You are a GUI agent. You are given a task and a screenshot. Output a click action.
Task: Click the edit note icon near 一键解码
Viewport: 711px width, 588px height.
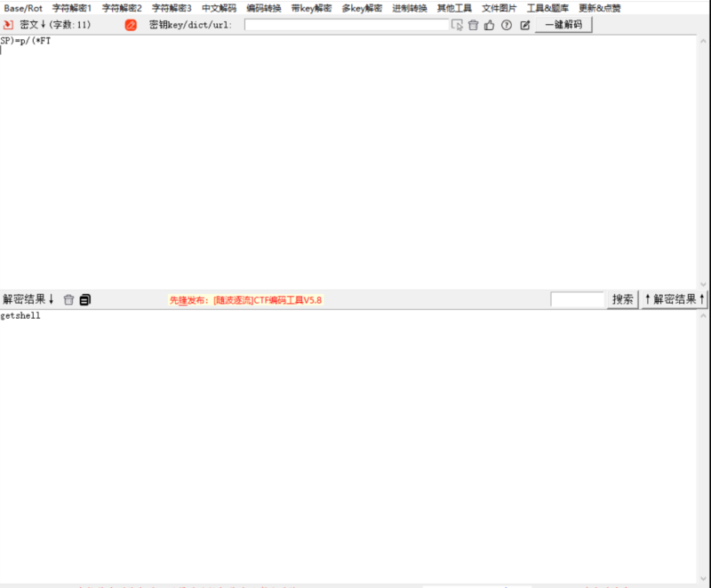tap(525, 25)
